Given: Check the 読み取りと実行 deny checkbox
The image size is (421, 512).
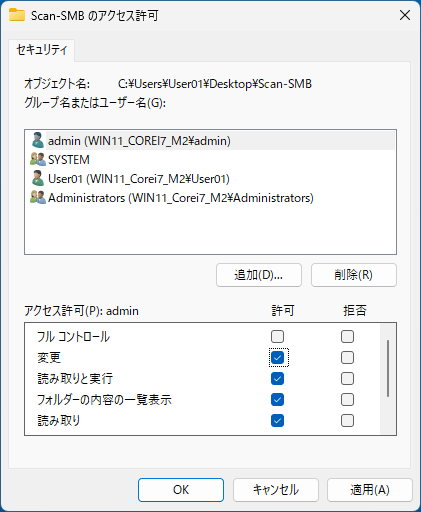Looking at the screenshot, I should point(347,379).
